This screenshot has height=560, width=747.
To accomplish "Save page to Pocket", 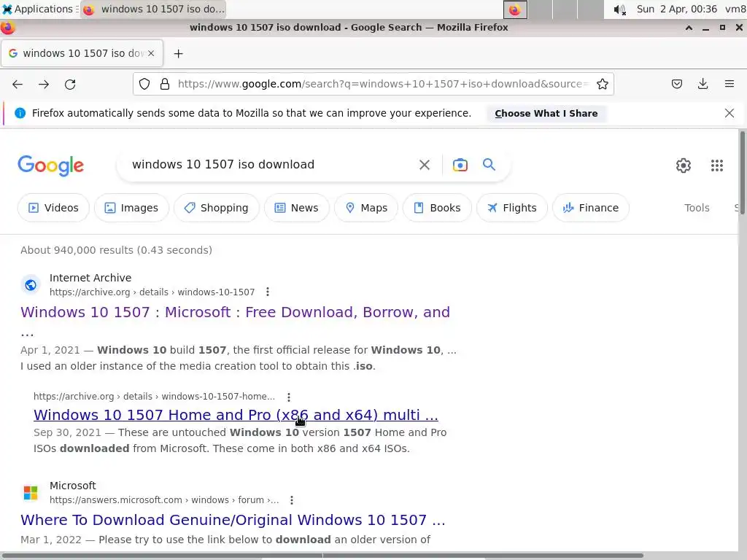I will pyautogui.click(x=676, y=85).
